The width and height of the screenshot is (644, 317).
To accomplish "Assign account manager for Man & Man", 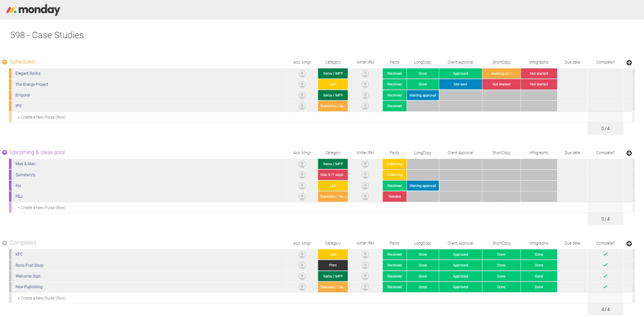I will (x=302, y=164).
